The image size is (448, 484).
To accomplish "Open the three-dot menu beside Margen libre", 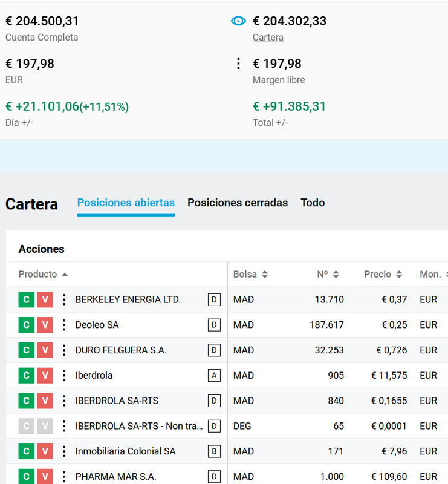I will point(238,64).
